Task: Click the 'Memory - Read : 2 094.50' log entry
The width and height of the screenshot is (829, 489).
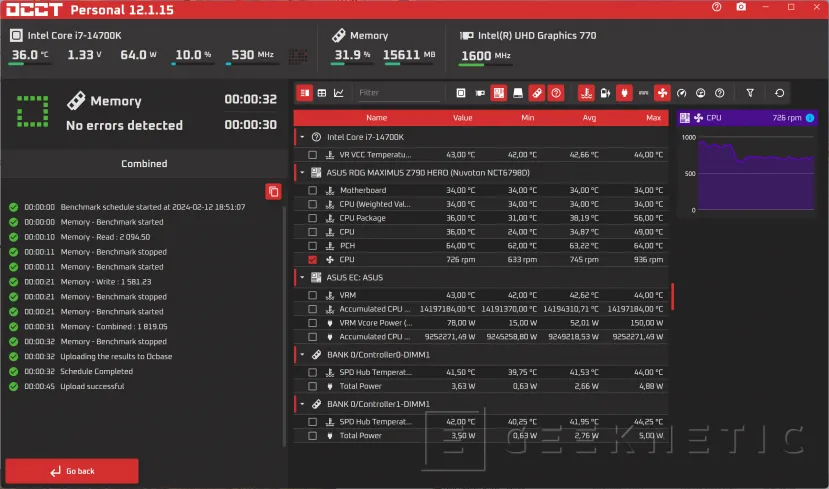Action: (x=105, y=237)
